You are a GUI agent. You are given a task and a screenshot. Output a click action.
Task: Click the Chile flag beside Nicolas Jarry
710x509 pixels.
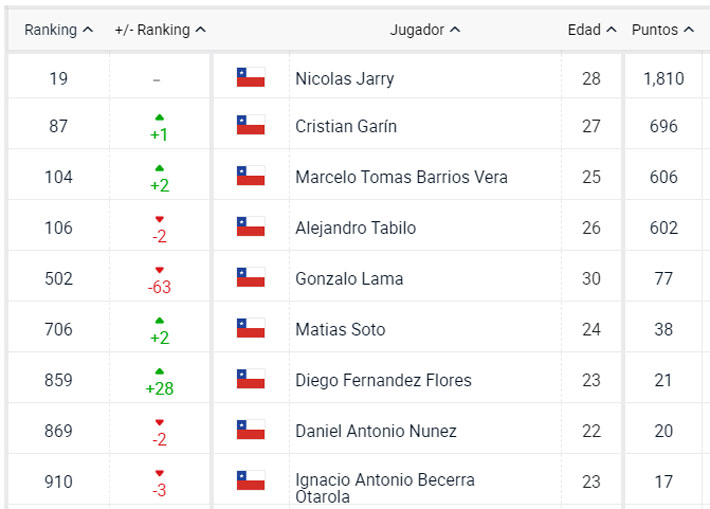(250, 78)
